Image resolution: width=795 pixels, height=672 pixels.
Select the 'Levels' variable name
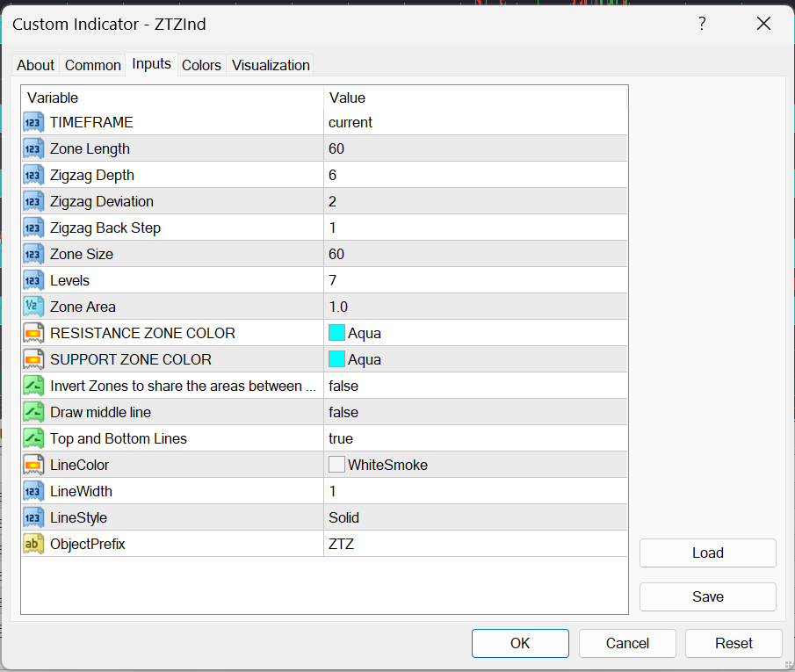69,280
